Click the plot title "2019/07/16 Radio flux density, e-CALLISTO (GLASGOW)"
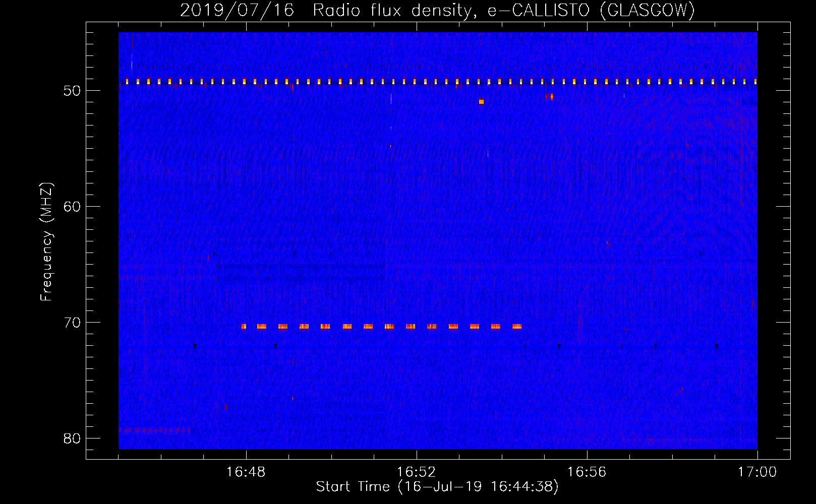The width and height of the screenshot is (816, 504). tap(437, 10)
